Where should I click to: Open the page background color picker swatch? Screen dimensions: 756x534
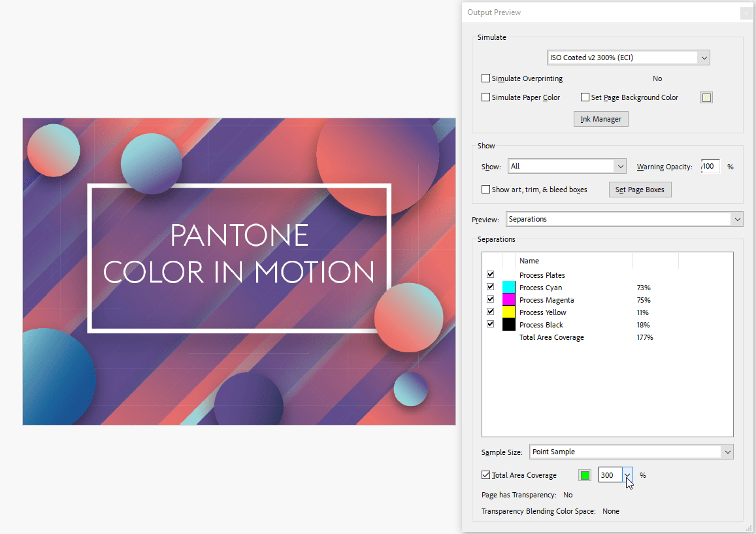(x=706, y=98)
